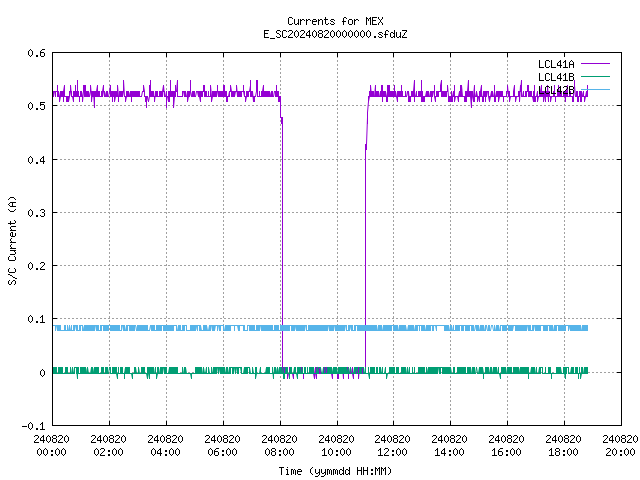Screen dimensions: 640x480
Task: Click the Y-axis label 'S/C Current (A)'
Action: pyautogui.click(x=12, y=240)
